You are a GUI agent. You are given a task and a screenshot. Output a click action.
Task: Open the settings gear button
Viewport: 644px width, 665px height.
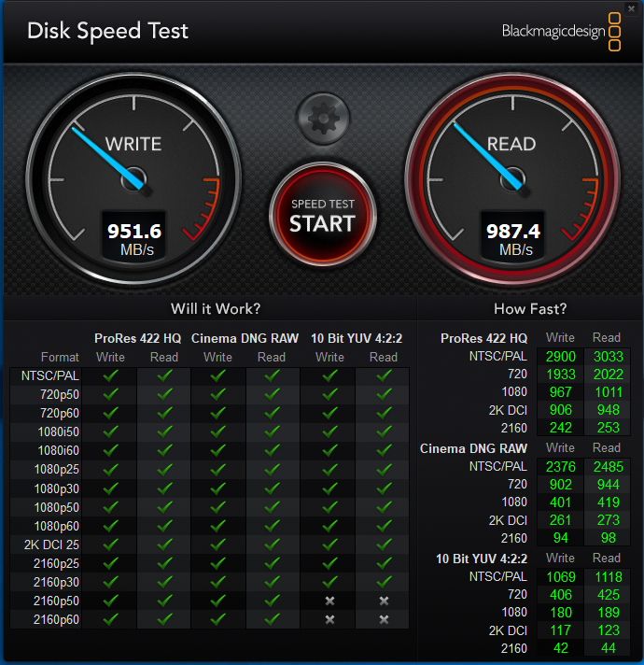[323, 119]
